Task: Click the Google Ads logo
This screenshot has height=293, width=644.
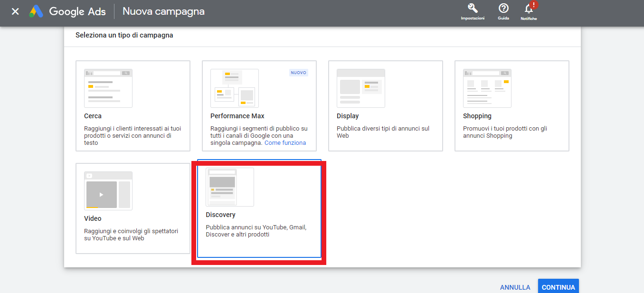Action: pos(36,11)
